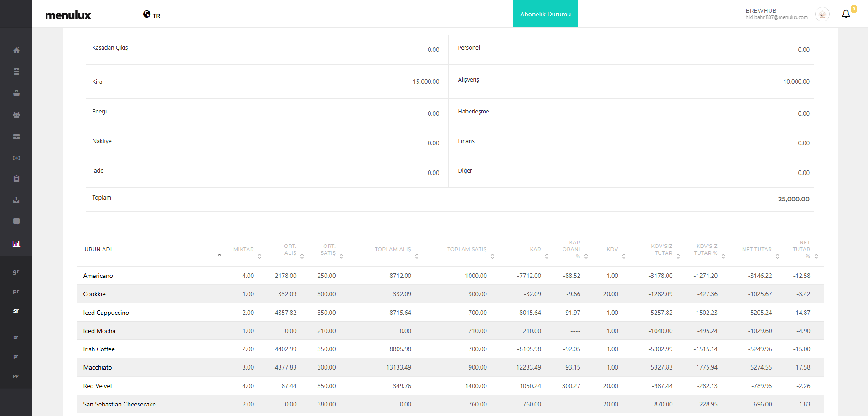Viewport: 868px width, 416px height.
Task: Click the menulux logo
Action: [x=68, y=15]
